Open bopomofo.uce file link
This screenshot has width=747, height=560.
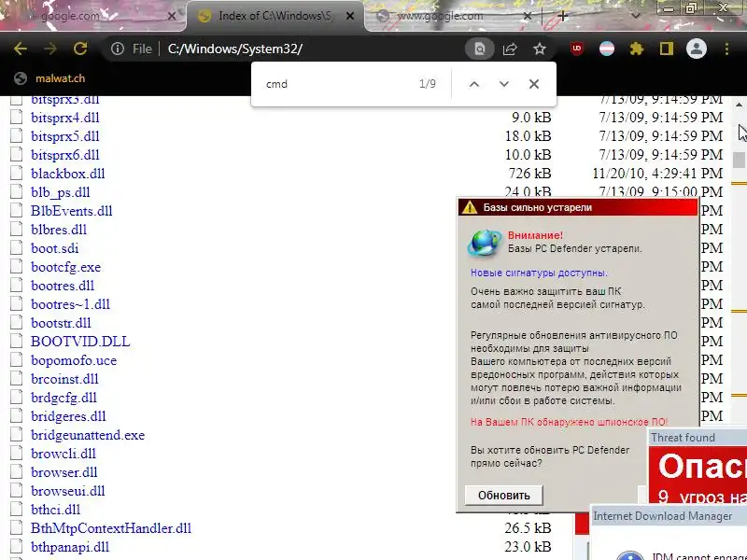coord(74,360)
